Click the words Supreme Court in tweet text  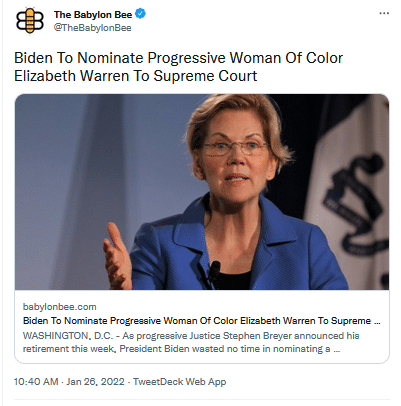[x=205, y=76]
